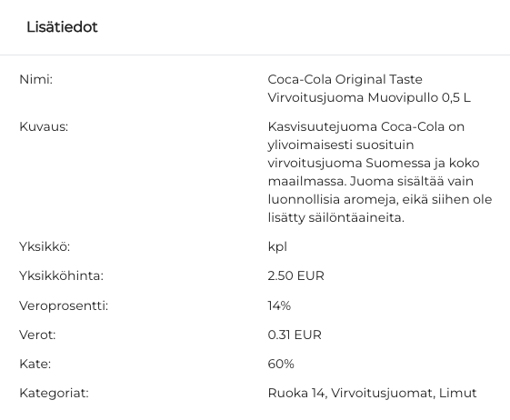510x420 pixels.
Task: Select the Yksikkö label
Action: [x=45, y=246]
